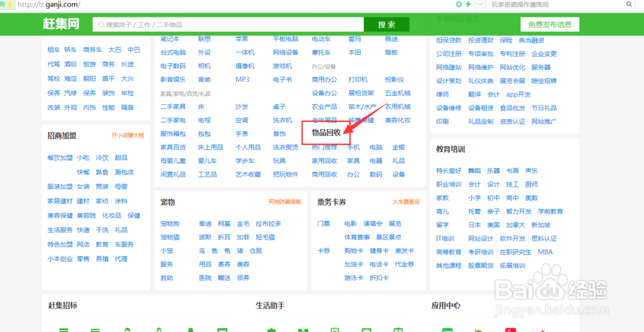The height and width of the screenshot is (332, 644).
Task: Select the 艺术收藏 link
Action: pos(249,174)
